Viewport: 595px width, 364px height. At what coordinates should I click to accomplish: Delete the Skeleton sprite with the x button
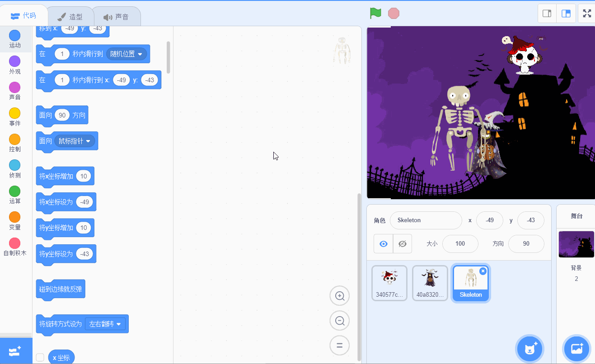coord(483,271)
